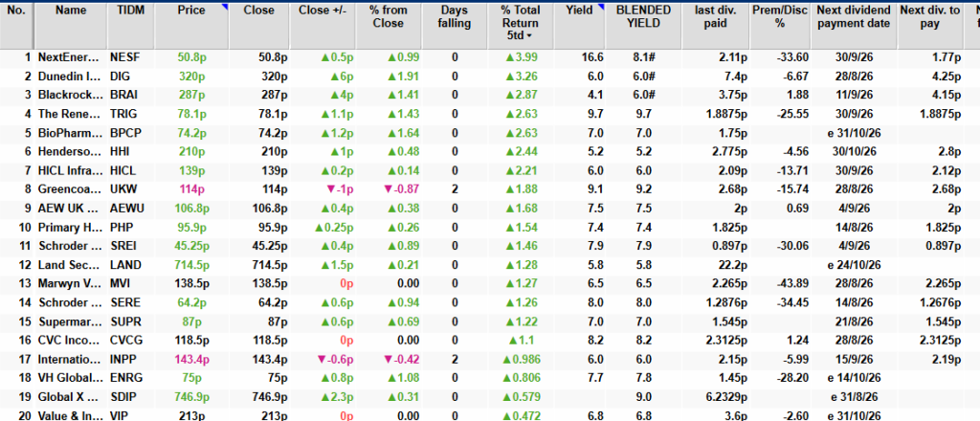Viewport: 980px width, 421px height.
Task: Click the Primary H... name cell
Action: [x=69, y=228]
